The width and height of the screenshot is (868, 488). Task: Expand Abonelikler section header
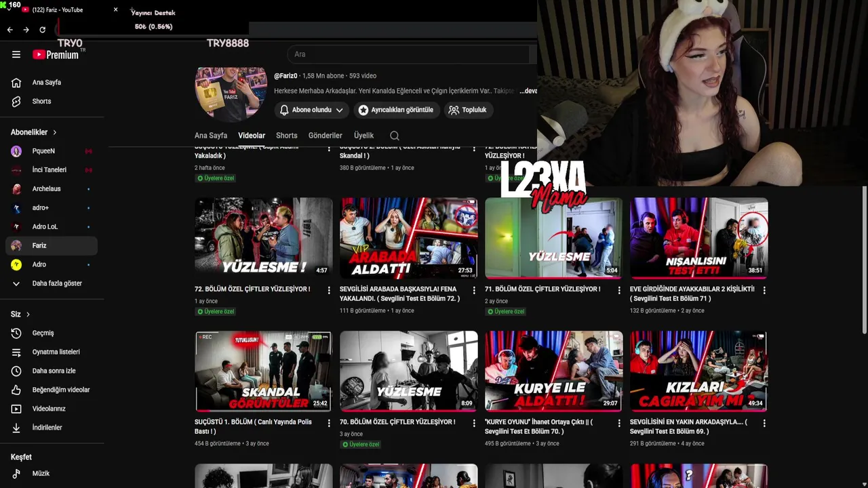pyautogui.click(x=34, y=132)
